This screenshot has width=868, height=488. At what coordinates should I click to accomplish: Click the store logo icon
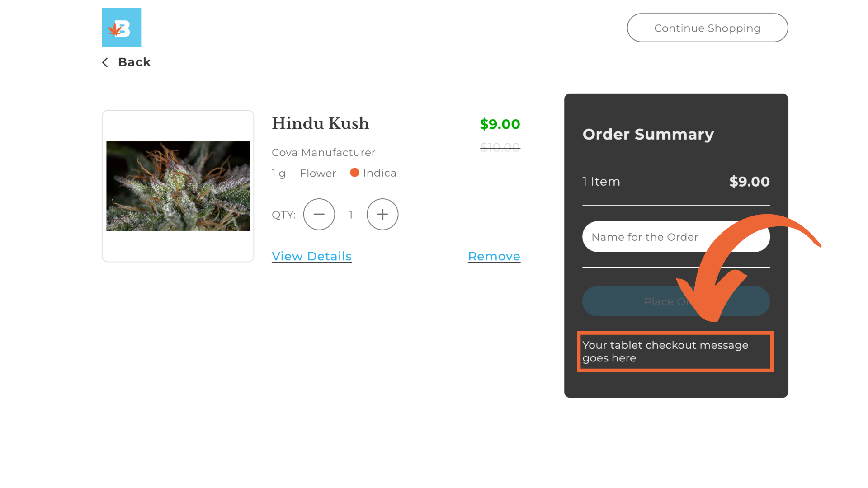[x=121, y=28]
